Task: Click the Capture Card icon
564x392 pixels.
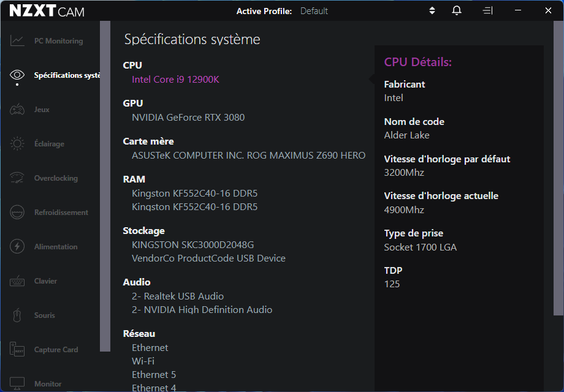Action: click(17, 349)
